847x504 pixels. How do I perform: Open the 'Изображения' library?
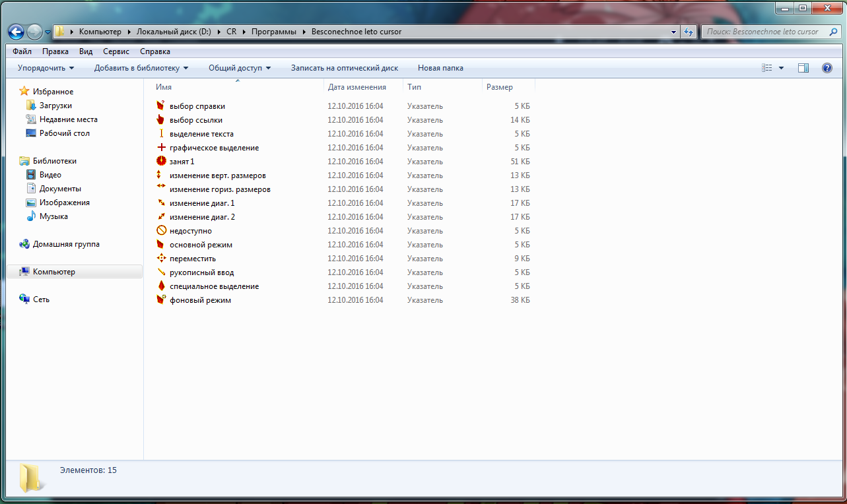(x=65, y=203)
